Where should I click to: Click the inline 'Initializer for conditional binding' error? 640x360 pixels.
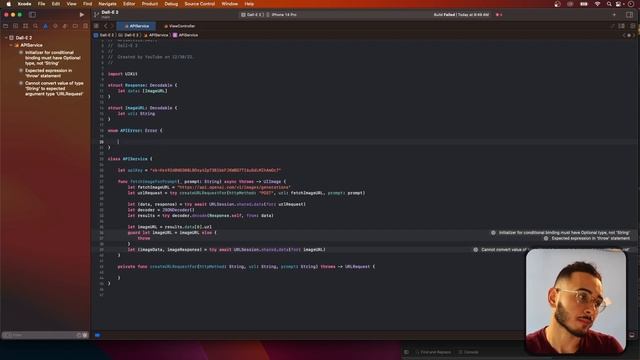click(560, 233)
